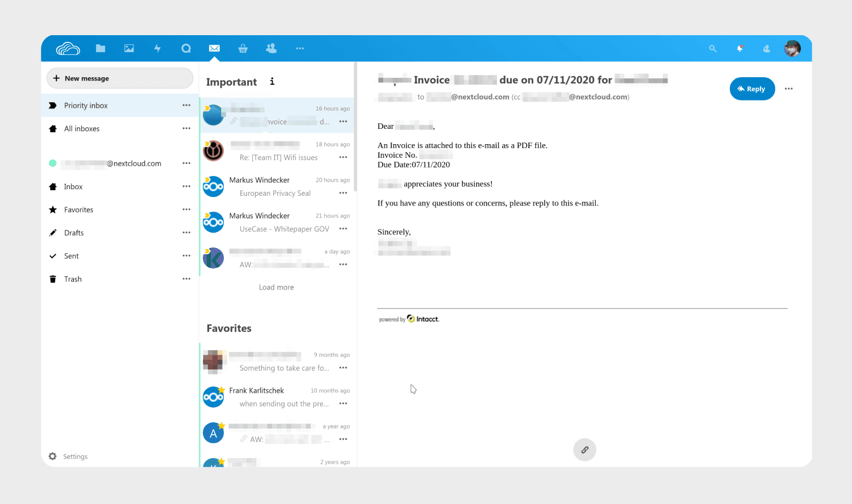Click the Reply button
Viewport: 852px width, 504px height.
click(752, 89)
